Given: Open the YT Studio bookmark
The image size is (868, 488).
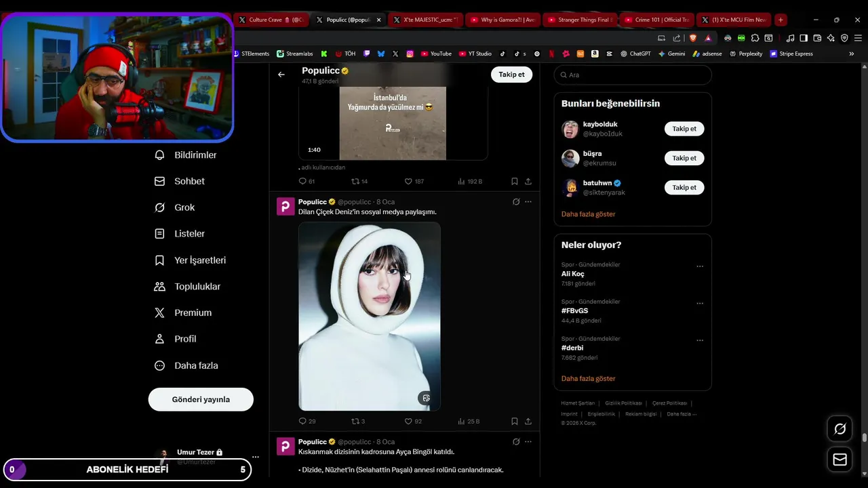Looking at the screenshot, I should click(475, 54).
